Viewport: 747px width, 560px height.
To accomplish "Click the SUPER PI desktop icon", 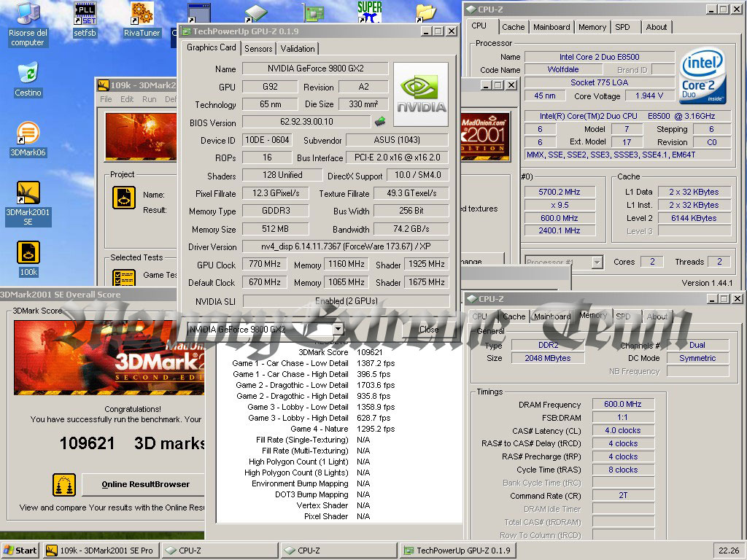I will tap(370, 12).
